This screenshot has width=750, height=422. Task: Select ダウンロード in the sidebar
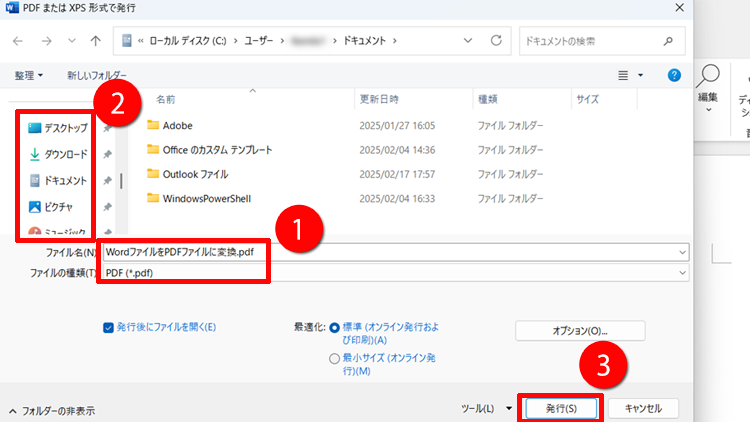pos(57,154)
